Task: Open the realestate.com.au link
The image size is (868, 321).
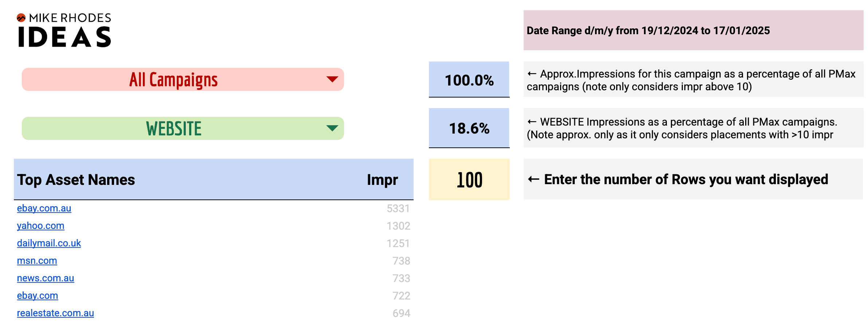Action: tap(55, 313)
